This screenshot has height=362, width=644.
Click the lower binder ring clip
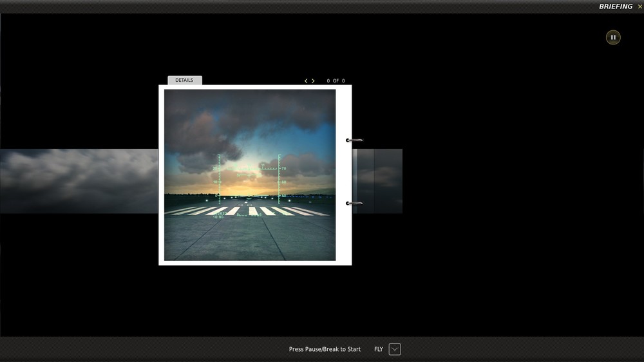354,203
